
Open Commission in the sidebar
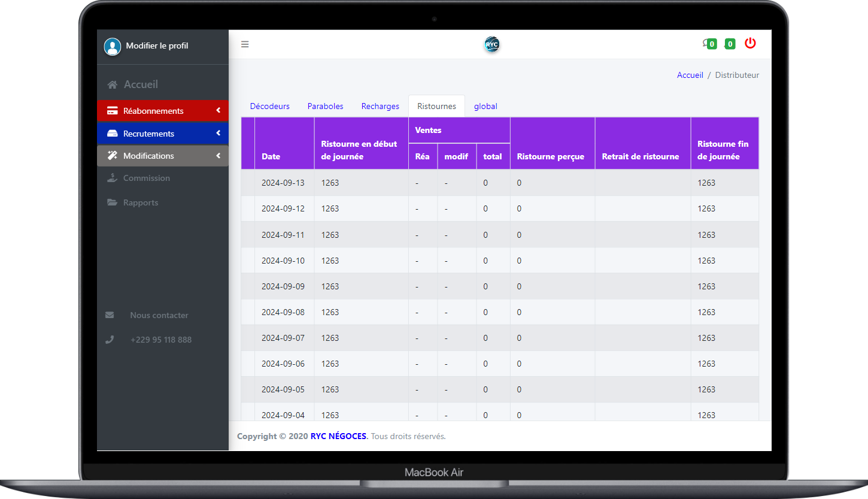click(146, 178)
